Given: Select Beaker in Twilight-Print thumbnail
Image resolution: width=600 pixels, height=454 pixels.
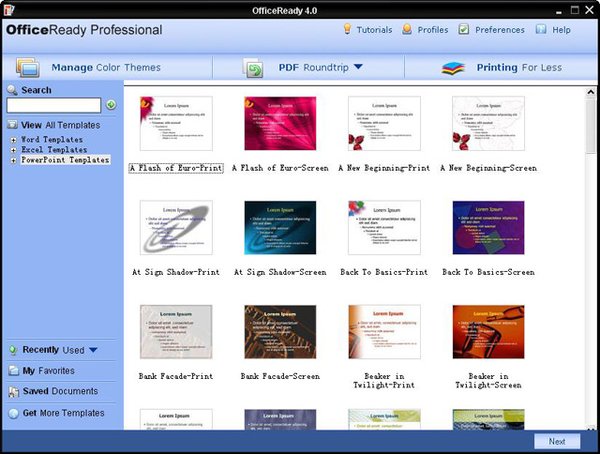Looking at the screenshot, I should click(x=384, y=332).
